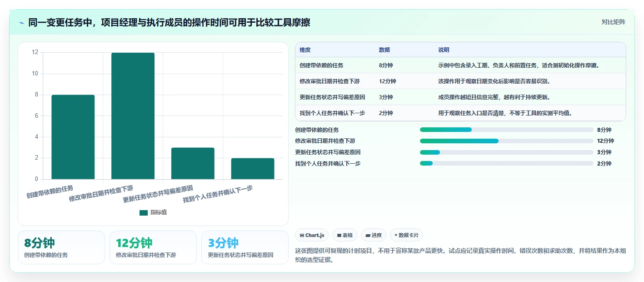Click the 维度 column header
This screenshot has height=282, width=644.
[x=305, y=50]
